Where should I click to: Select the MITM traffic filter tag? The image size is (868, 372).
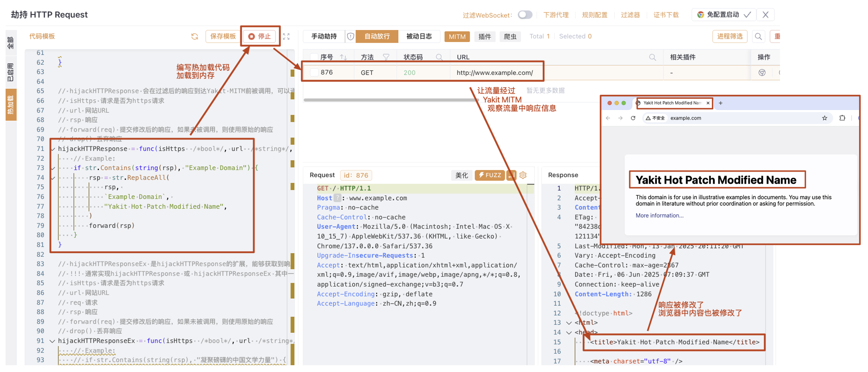click(x=457, y=37)
